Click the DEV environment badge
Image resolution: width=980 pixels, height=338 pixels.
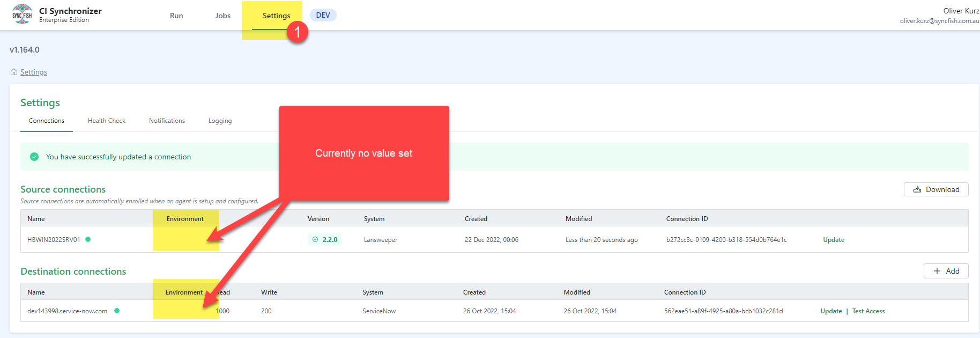[323, 15]
